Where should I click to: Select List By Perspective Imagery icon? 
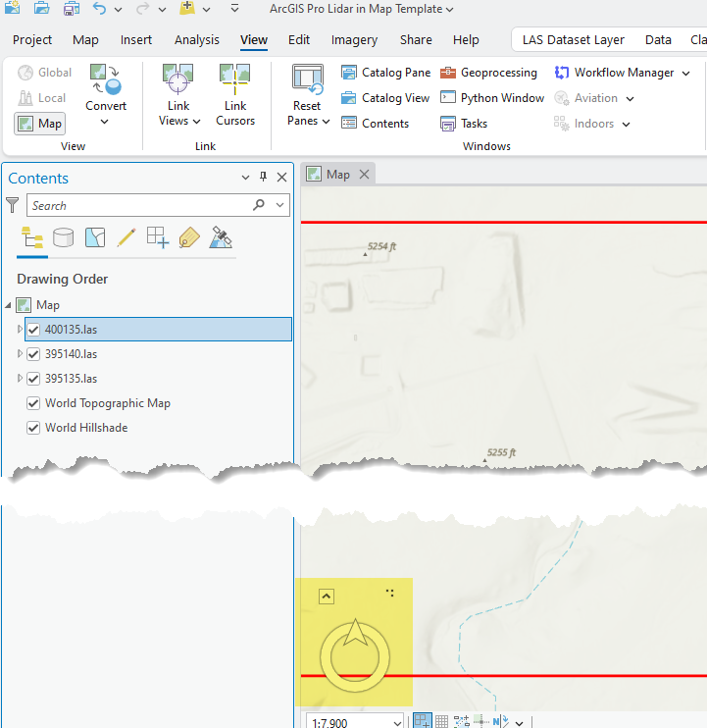pos(221,237)
